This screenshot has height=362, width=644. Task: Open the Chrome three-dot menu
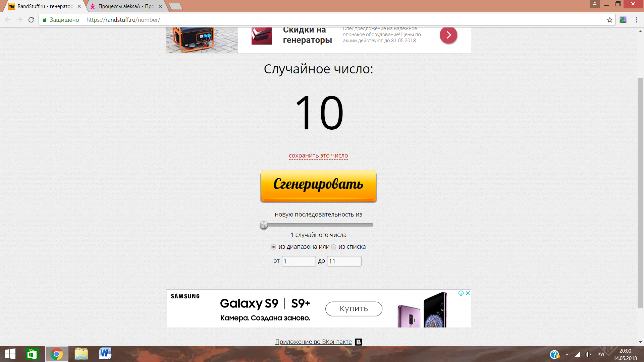point(636,20)
